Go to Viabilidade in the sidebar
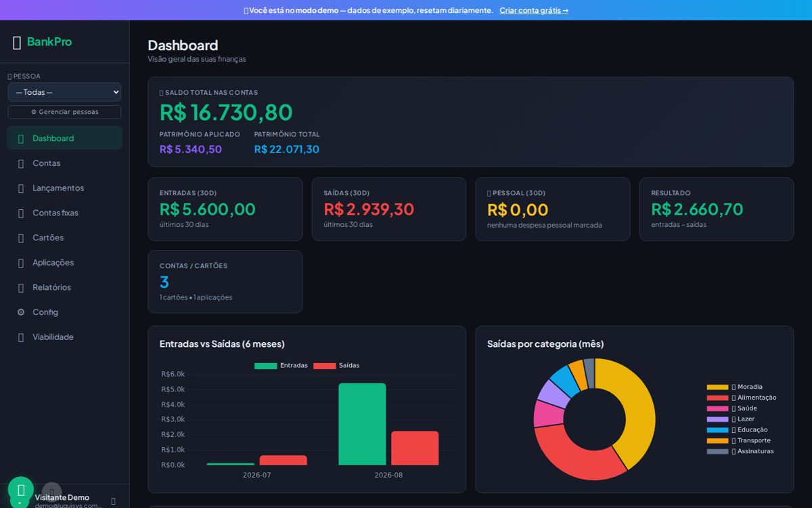 [64, 337]
